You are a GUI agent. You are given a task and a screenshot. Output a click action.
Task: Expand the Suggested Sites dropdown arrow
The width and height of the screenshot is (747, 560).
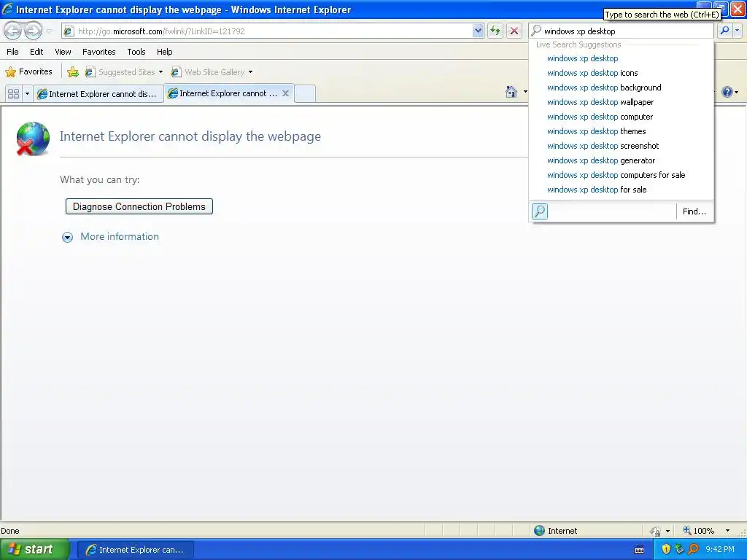coord(160,72)
